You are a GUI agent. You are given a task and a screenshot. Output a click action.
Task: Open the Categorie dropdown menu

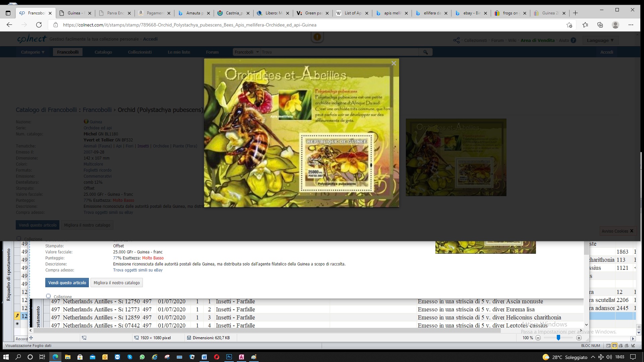click(x=33, y=52)
